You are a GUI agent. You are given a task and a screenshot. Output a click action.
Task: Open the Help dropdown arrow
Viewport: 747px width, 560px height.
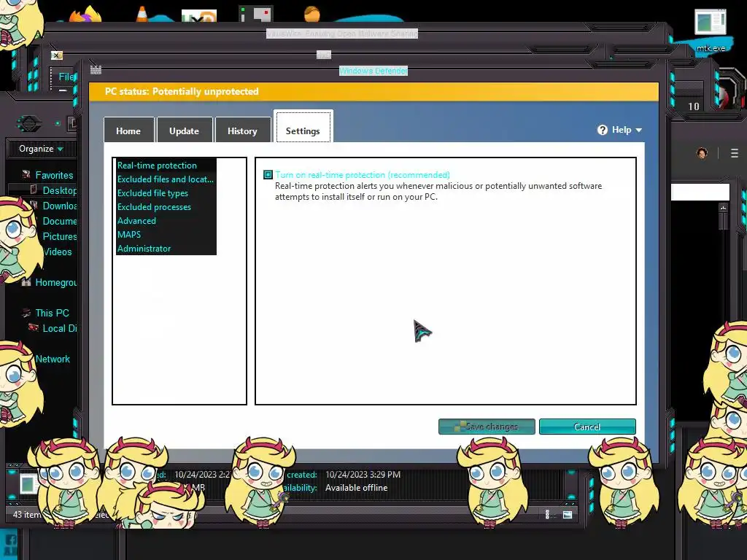[x=639, y=130]
